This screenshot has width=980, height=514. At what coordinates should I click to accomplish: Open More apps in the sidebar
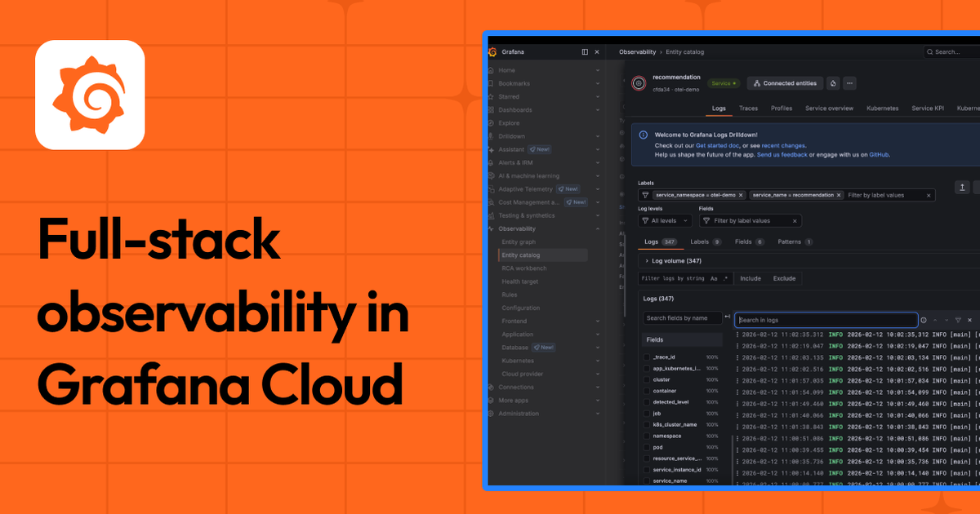pos(513,401)
